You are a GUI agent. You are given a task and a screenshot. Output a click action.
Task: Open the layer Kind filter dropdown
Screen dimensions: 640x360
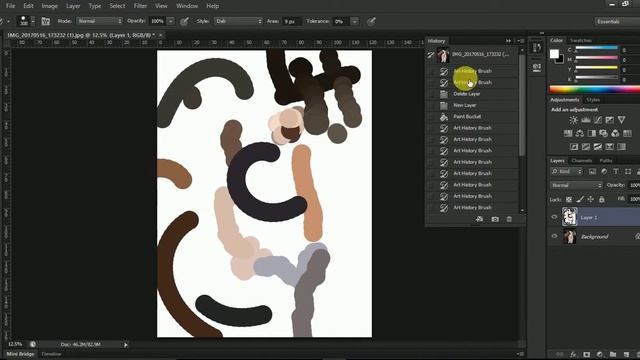point(567,171)
